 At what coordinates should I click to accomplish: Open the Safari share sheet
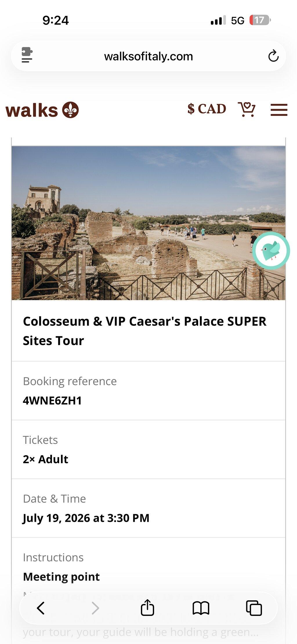click(147, 607)
